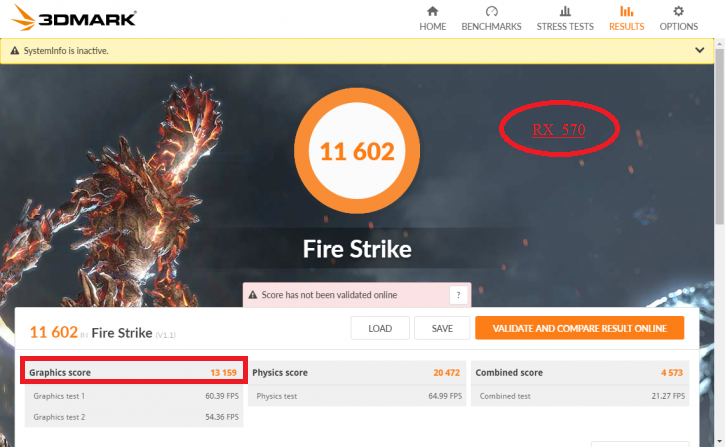Click the Combined score value 4 573
725x447 pixels.
pyautogui.click(x=672, y=373)
